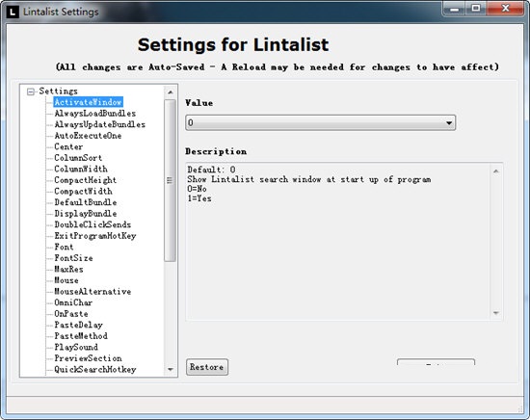Close the Lintalist Settings window
Viewport: 530px width, 420px height.
click(x=506, y=9)
